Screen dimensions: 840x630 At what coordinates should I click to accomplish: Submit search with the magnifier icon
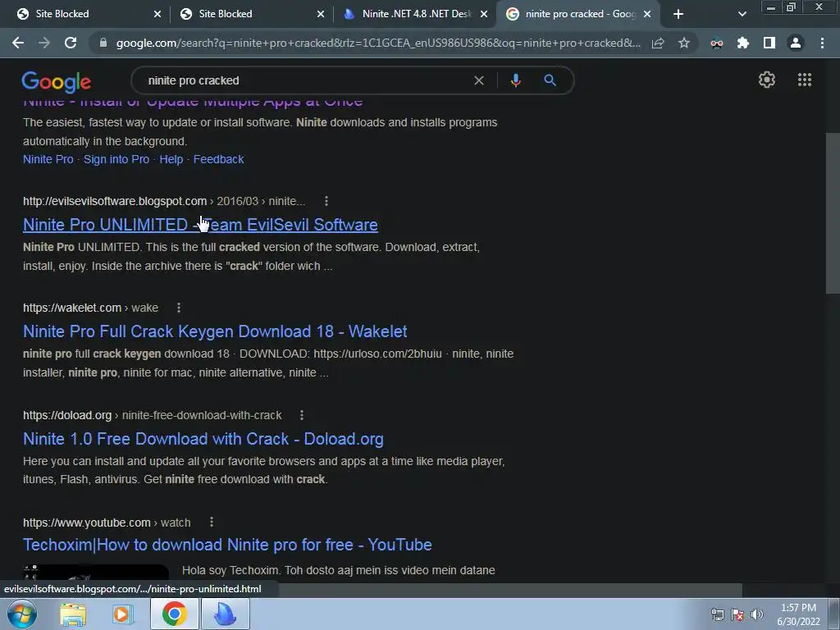pos(550,80)
